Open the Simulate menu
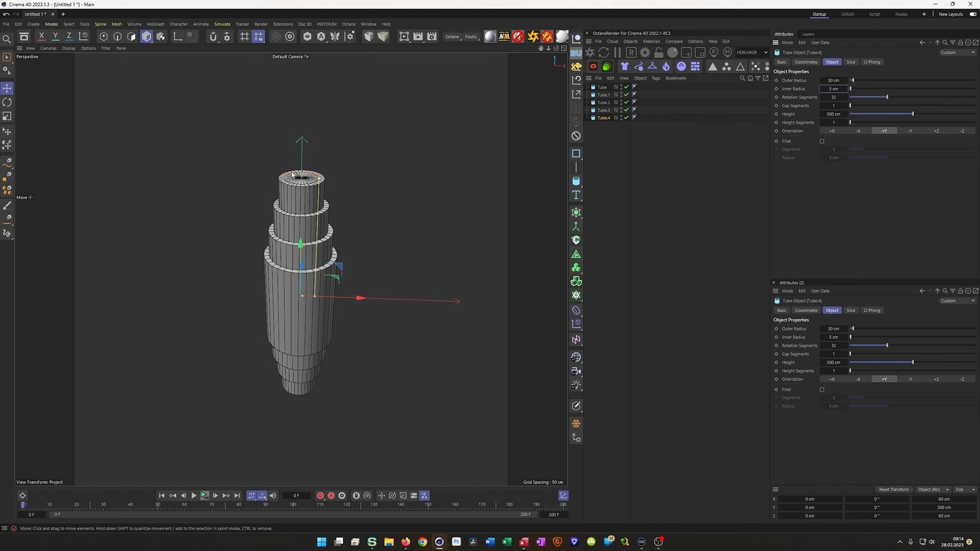This screenshot has width=980, height=551. pos(222,24)
